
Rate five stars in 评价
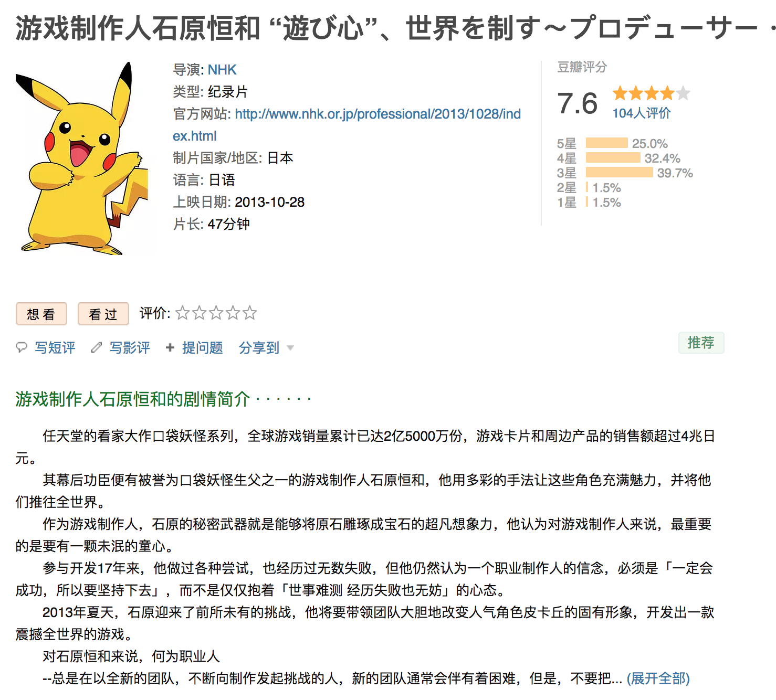[249, 313]
